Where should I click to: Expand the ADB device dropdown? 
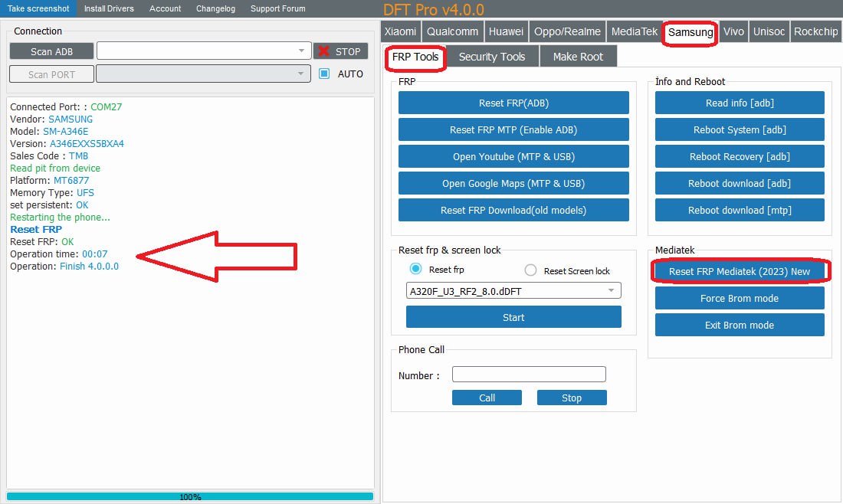(301, 51)
